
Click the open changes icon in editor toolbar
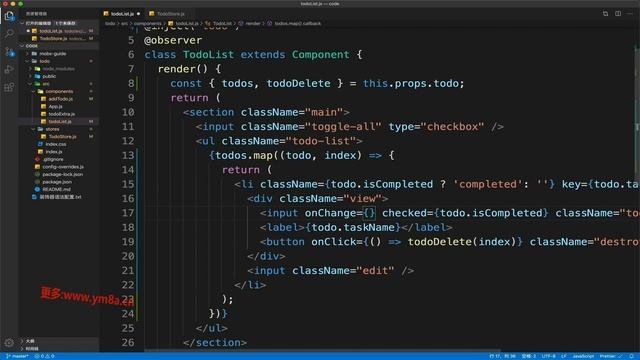605,13
